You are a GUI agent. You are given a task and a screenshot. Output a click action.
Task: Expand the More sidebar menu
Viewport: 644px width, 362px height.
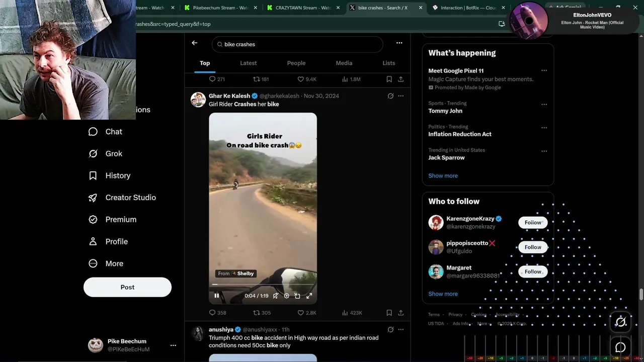106,263
